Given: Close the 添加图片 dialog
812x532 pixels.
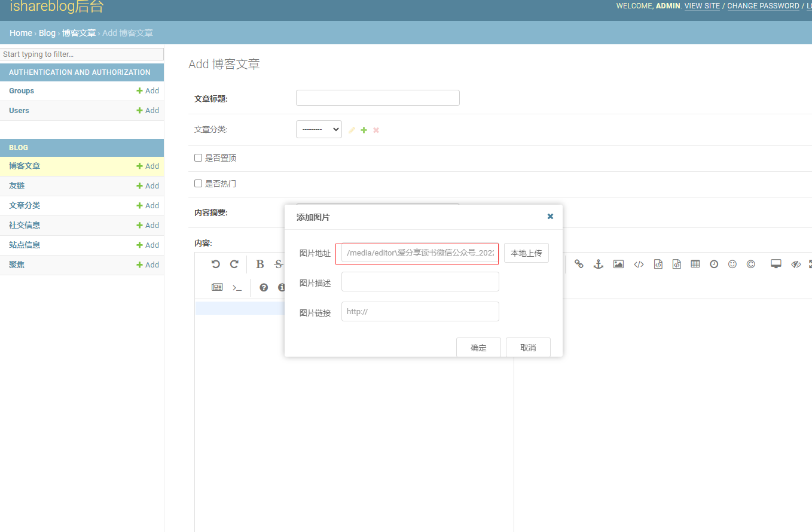Looking at the screenshot, I should click(x=550, y=217).
